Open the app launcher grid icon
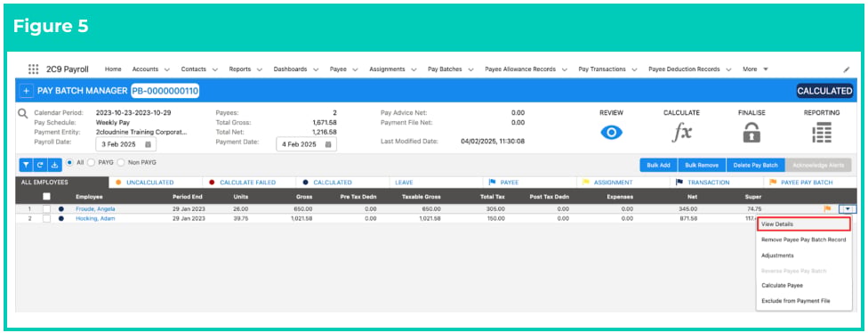 pyautogui.click(x=33, y=69)
